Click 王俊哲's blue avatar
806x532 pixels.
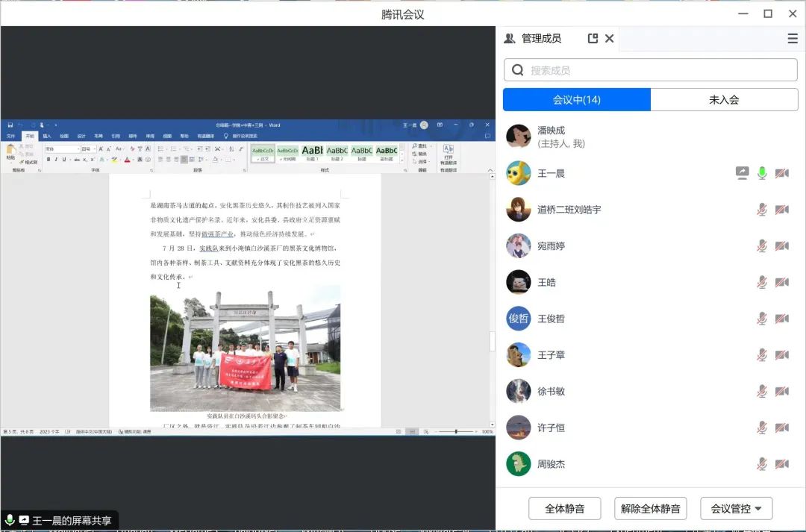pos(518,319)
